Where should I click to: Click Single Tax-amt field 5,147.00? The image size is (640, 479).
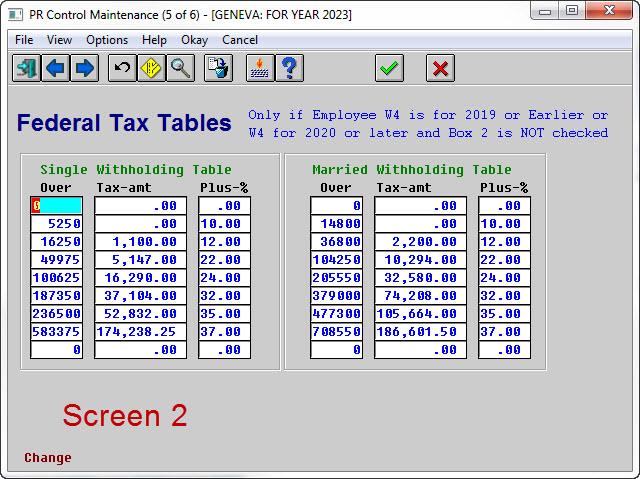[x=140, y=259]
